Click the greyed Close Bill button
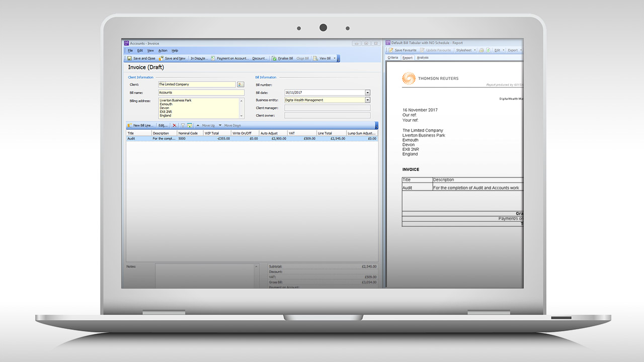Viewport: 644px width, 362px height. (x=303, y=58)
